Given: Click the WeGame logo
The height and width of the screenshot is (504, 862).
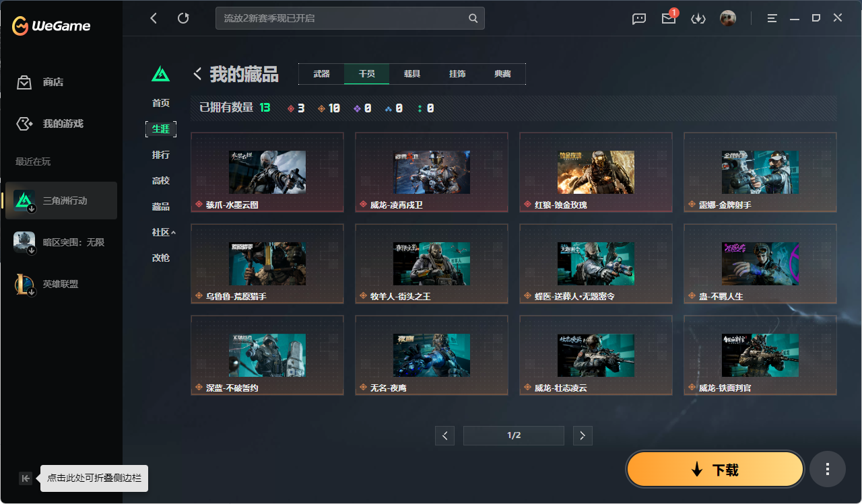Looking at the screenshot, I should pos(51,26).
